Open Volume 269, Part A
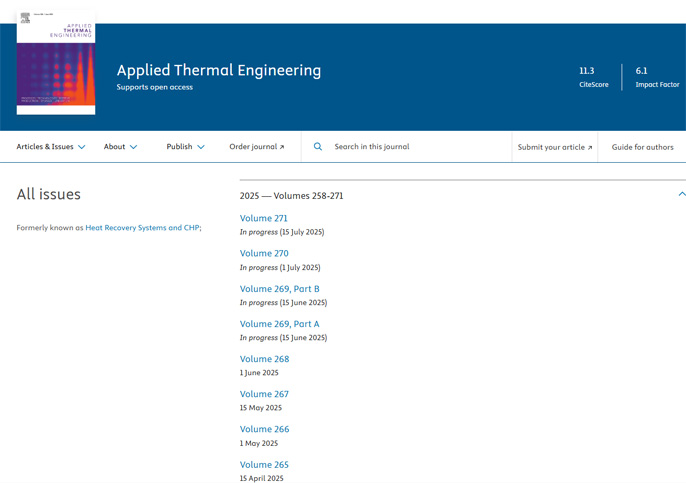The width and height of the screenshot is (686, 483). 280,324
